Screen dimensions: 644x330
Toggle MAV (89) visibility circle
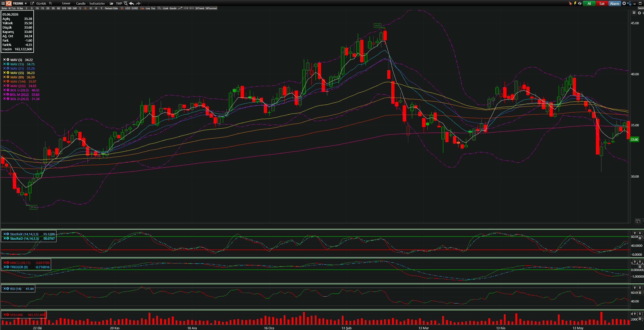coord(8,77)
